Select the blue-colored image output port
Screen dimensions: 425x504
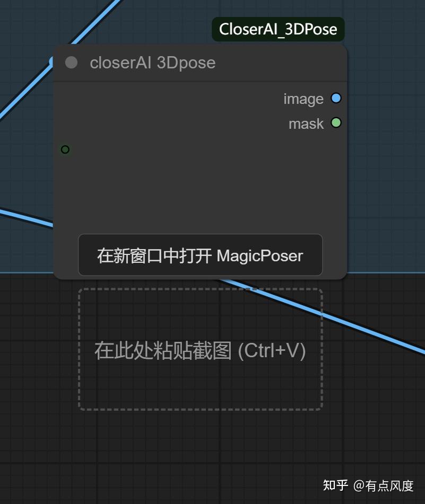(x=335, y=98)
